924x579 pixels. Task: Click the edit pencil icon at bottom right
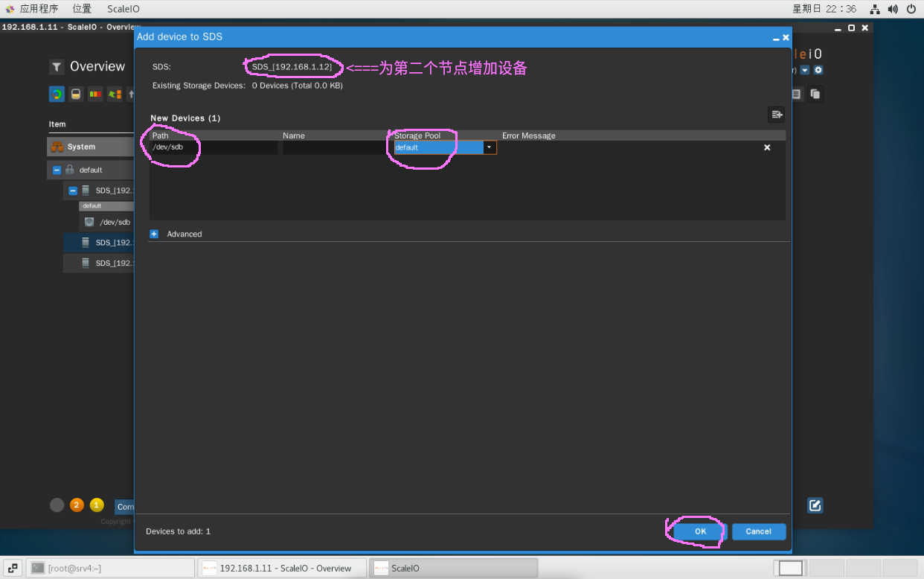[x=815, y=506]
